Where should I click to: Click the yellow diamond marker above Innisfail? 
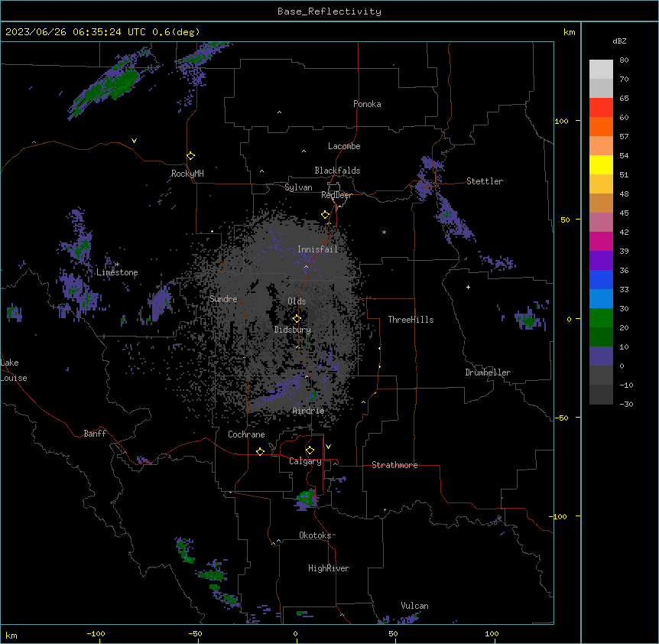click(x=326, y=215)
